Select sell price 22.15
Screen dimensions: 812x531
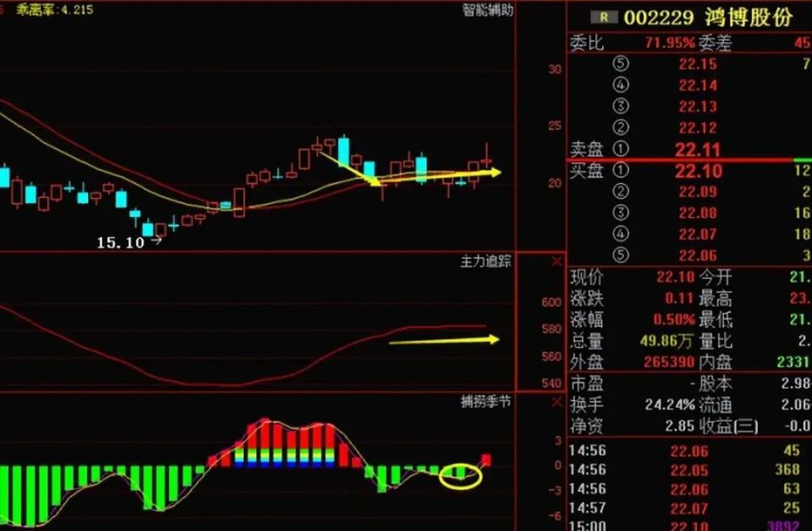click(x=698, y=64)
